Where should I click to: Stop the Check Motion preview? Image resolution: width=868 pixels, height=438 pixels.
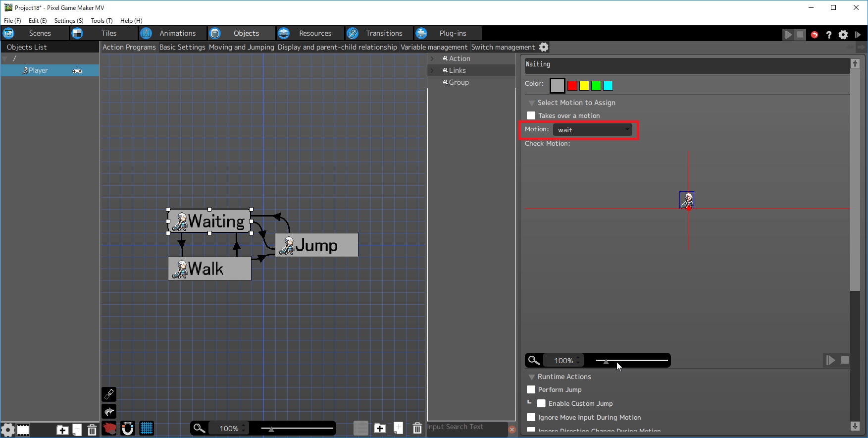click(845, 360)
